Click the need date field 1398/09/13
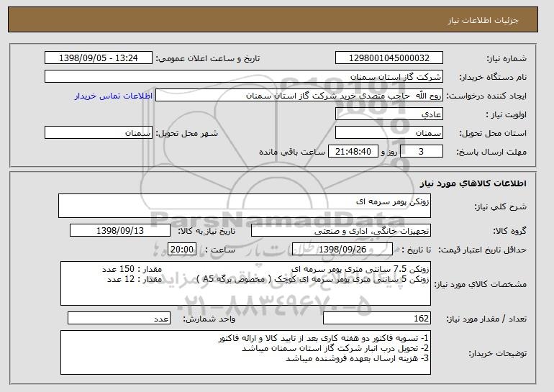 120,231
